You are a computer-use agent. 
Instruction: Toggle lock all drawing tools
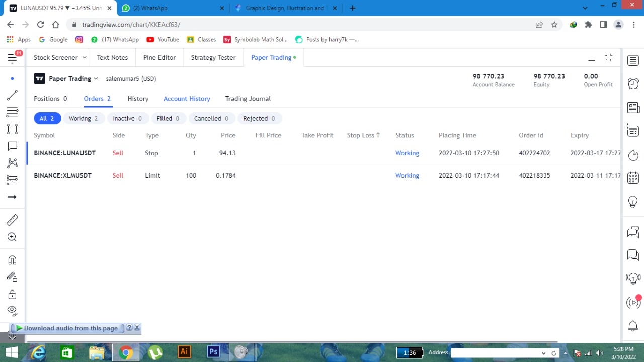pyautogui.click(x=12, y=294)
